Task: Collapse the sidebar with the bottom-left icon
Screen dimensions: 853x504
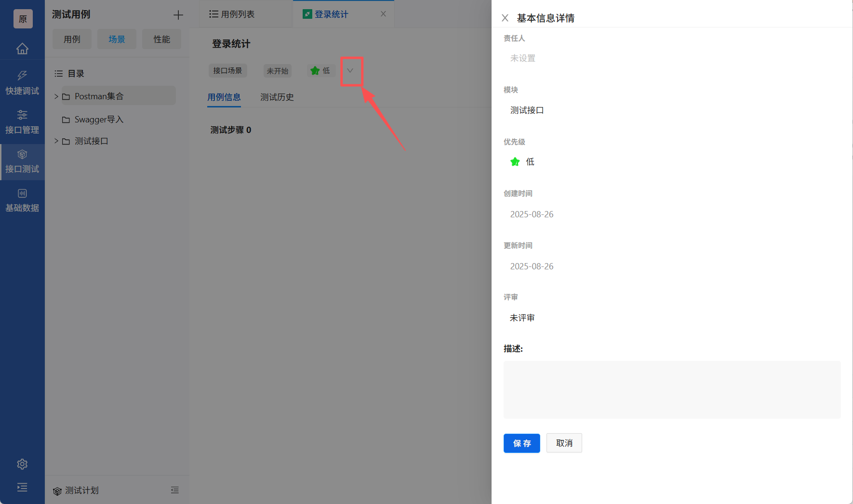Action: 22,488
